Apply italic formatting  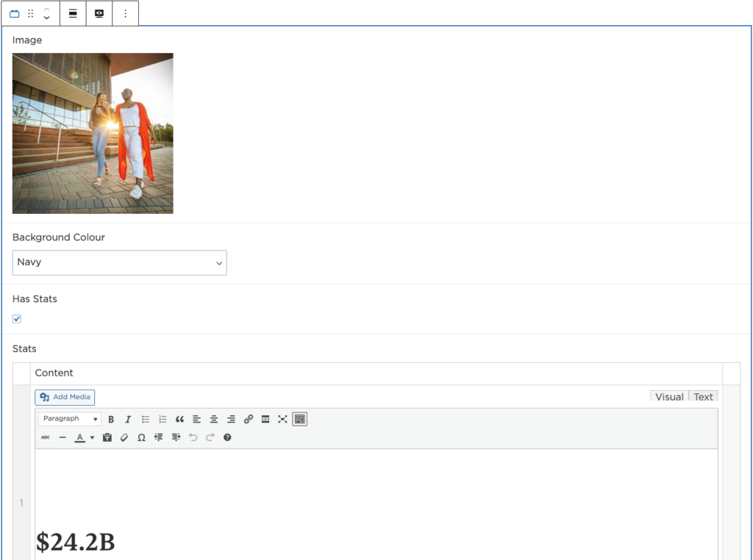(x=128, y=419)
